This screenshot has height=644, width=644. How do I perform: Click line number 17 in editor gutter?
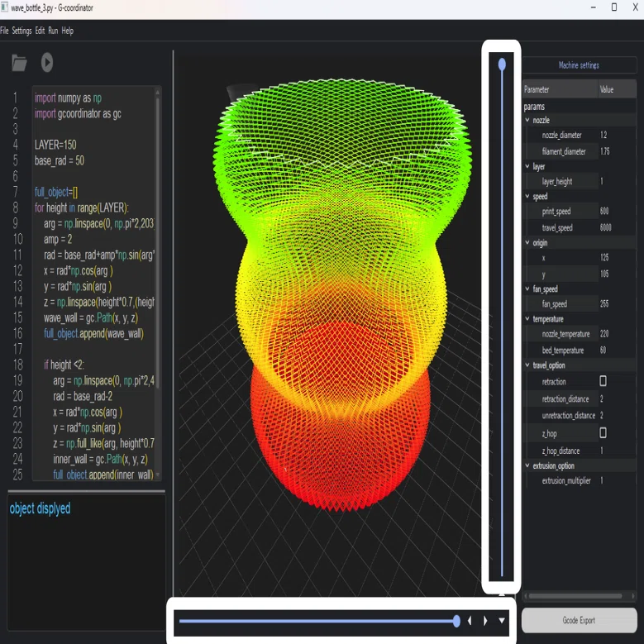point(17,349)
